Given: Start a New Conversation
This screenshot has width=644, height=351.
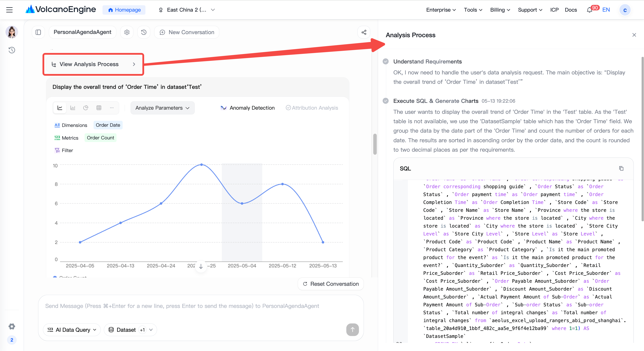Looking at the screenshot, I should 187,32.
